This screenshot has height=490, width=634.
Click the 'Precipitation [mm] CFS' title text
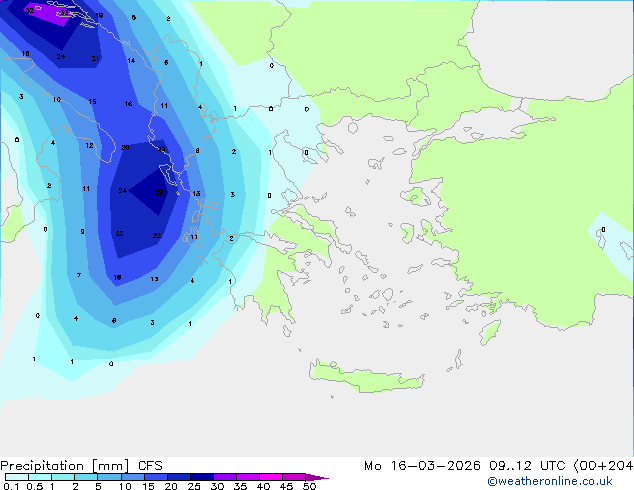[81, 466]
